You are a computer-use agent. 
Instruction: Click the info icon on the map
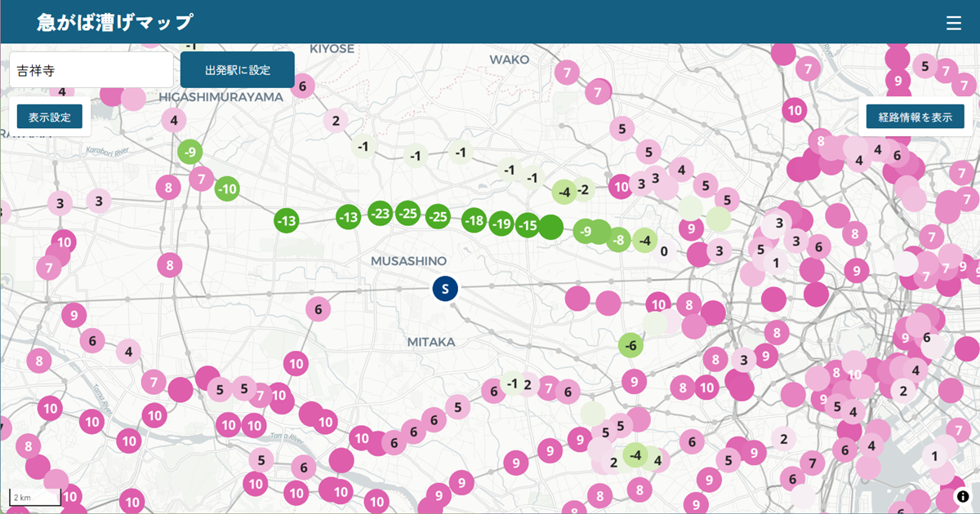pos(963,496)
